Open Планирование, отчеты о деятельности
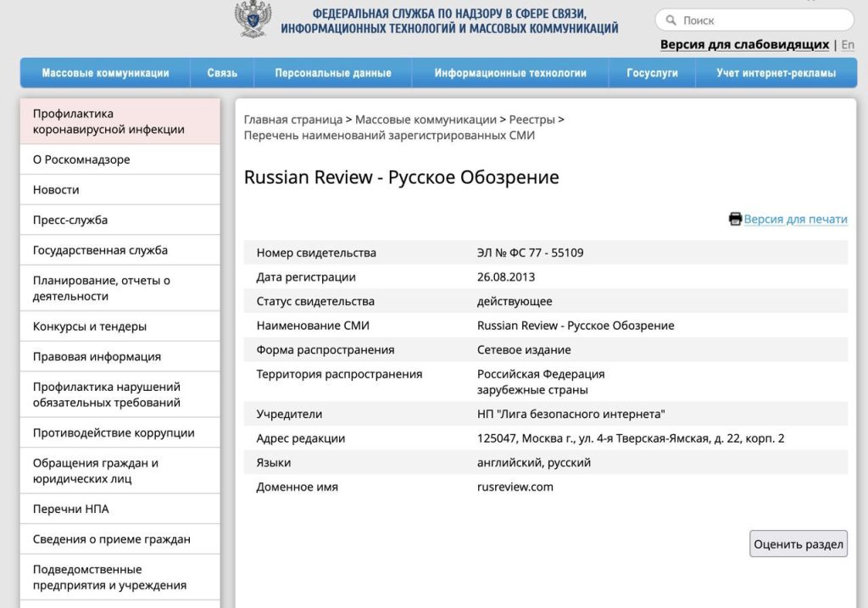The image size is (868, 608). click(120, 288)
